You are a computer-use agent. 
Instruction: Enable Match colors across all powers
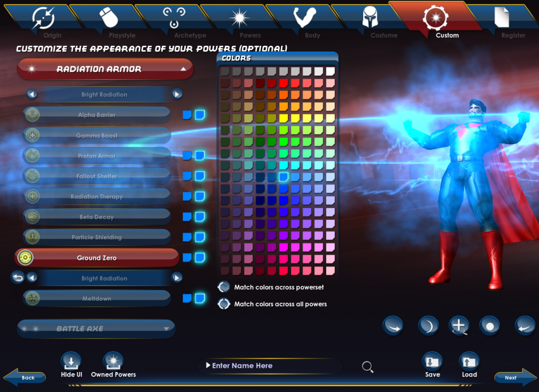coord(224,304)
